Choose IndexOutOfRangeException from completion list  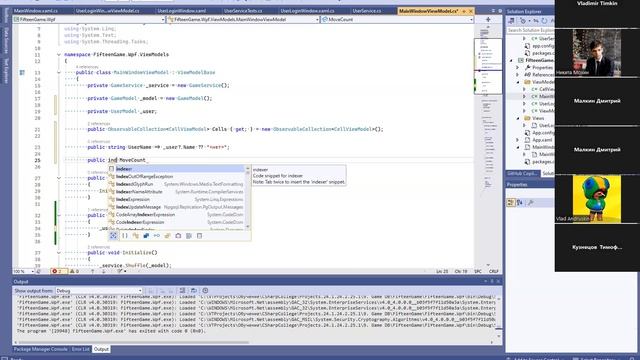pyautogui.click(x=176, y=177)
